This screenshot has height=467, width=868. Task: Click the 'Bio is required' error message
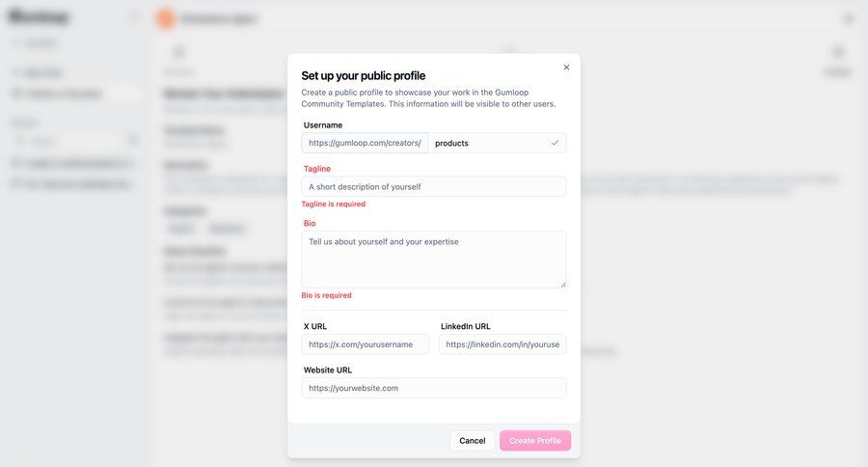pos(327,295)
